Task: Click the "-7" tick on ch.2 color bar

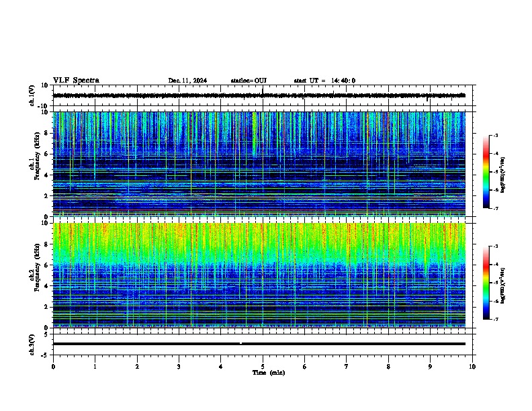Action: pyautogui.click(x=496, y=320)
